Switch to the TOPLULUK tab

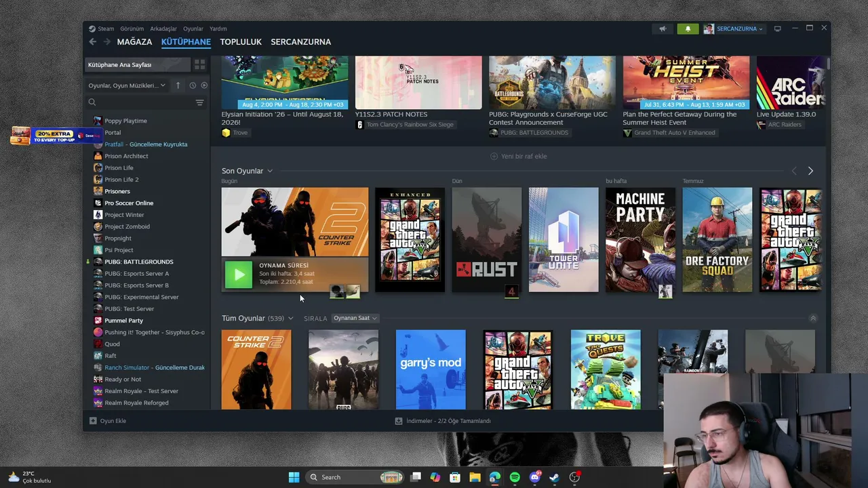pos(241,42)
